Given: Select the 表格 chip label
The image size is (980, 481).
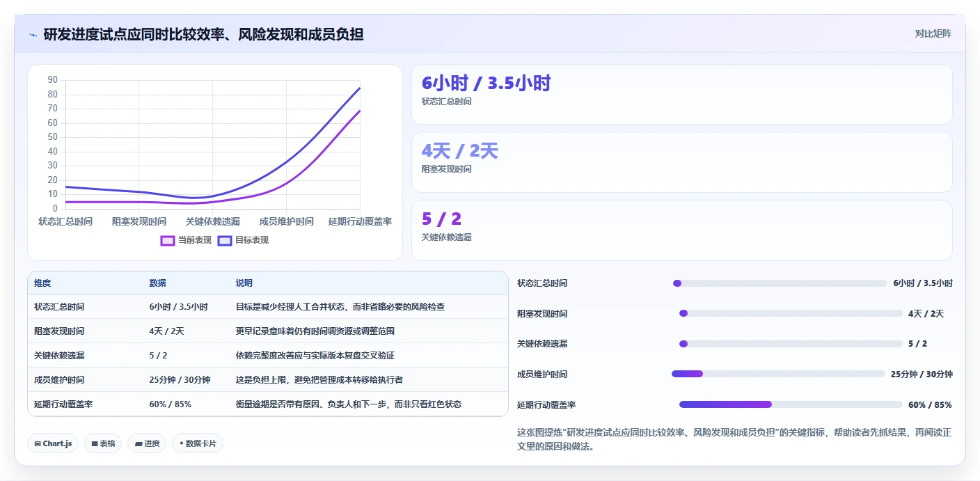Looking at the screenshot, I should 107,443.
